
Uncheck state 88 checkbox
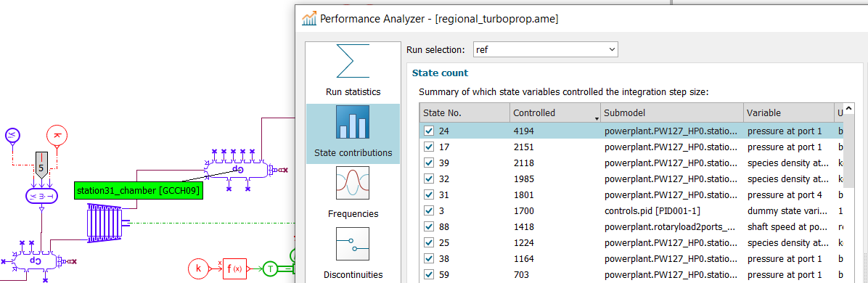[x=428, y=227]
